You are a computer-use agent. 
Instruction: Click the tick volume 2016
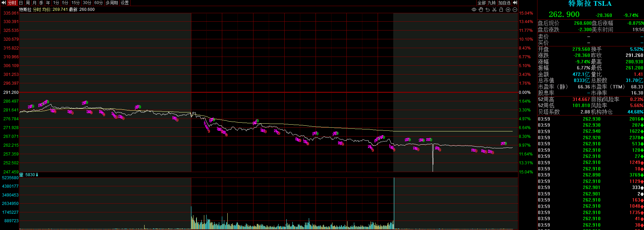[x=635, y=119]
